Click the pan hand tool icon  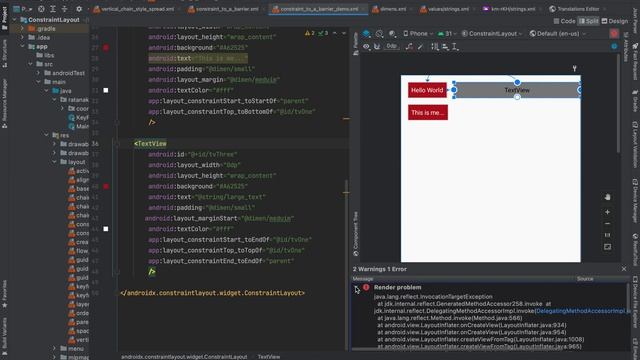pos(607,197)
